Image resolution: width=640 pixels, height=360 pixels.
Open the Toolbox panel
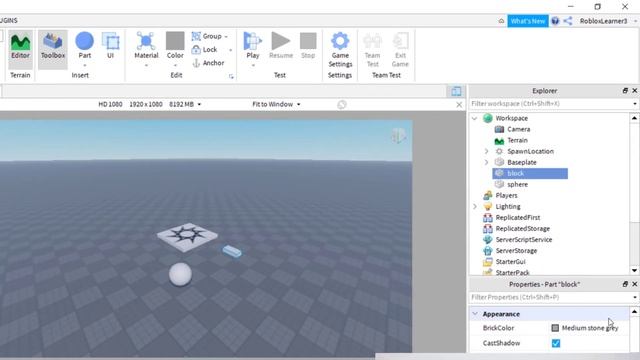point(53,49)
